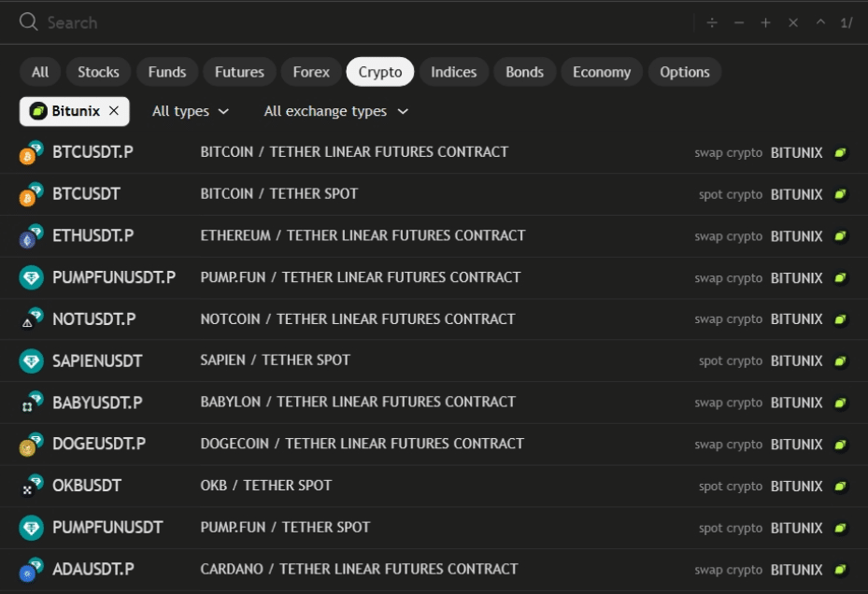Click Bitunix logo on SAPIENUSDT row
The height and width of the screenshot is (594, 868).
840,361
